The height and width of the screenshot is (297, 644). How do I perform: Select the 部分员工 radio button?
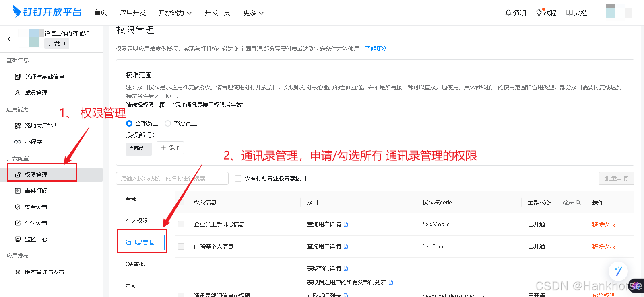pos(168,123)
